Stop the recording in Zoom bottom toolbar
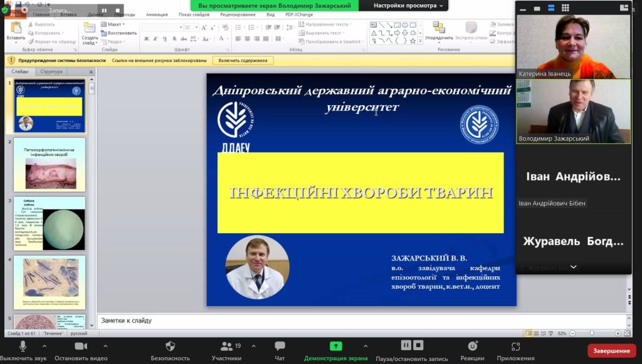This screenshot has height=364, width=642. [x=418, y=346]
